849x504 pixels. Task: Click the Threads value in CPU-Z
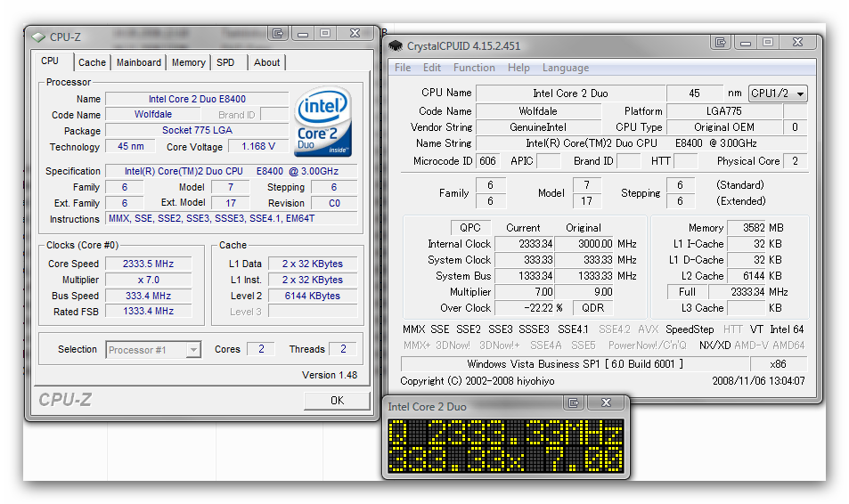pyautogui.click(x=343, y=349)
